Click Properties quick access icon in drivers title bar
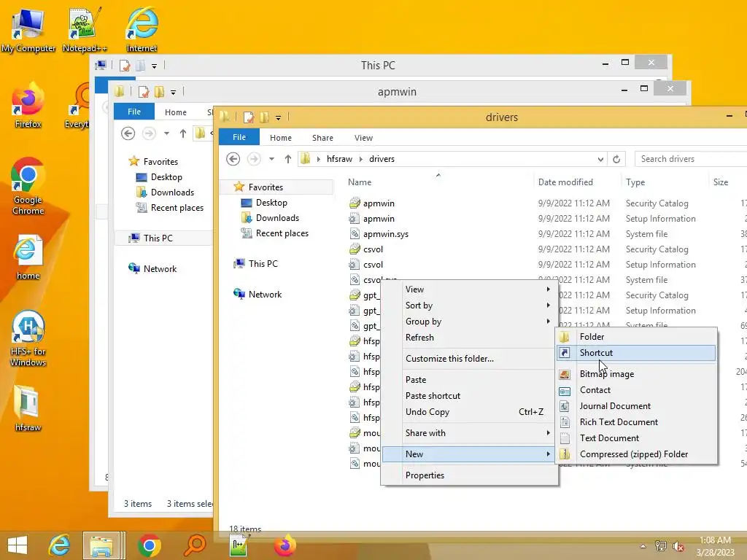Screen dimensions: 747x560 [249, 117]
